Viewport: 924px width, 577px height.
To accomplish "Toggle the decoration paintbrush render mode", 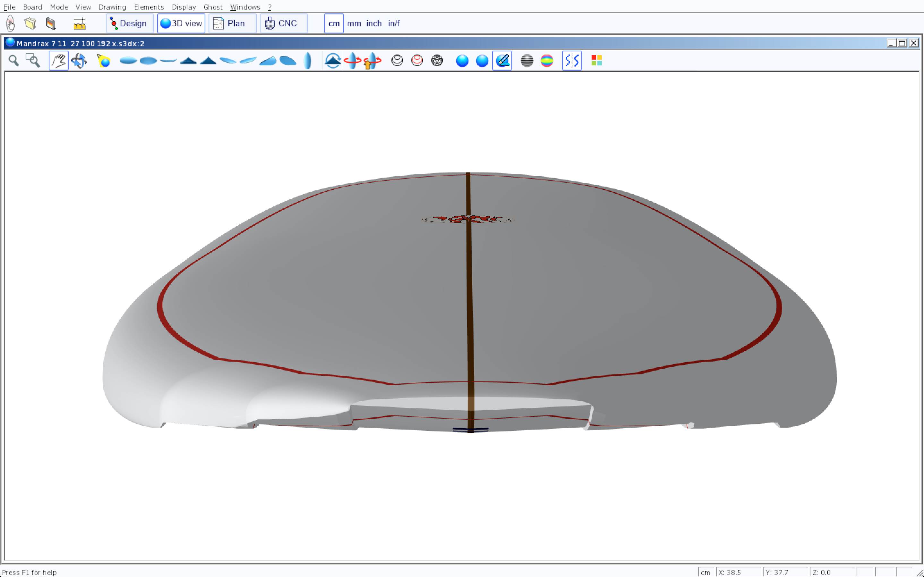I will click(502, 61).
